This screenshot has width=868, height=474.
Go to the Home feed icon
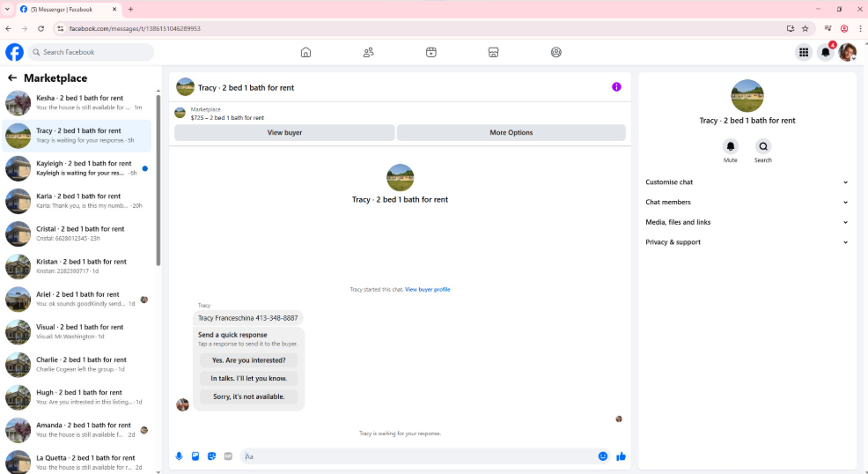[x=305, y=52]
